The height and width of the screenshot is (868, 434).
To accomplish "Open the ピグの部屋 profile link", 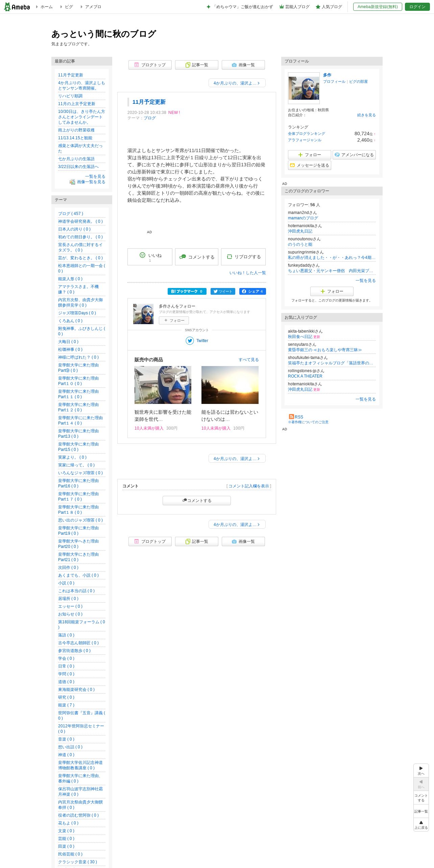I will tap(359, 82).
